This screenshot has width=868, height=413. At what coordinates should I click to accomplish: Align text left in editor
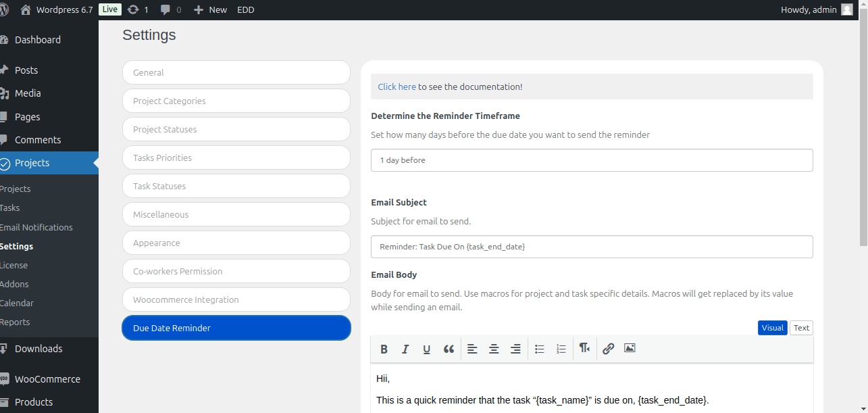[x=472, y=349]
